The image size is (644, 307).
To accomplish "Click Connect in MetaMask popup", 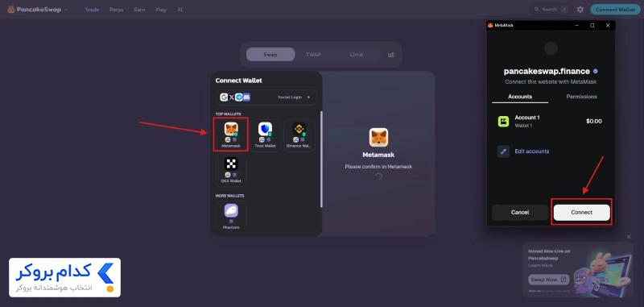I will click(x=581, y=213).
